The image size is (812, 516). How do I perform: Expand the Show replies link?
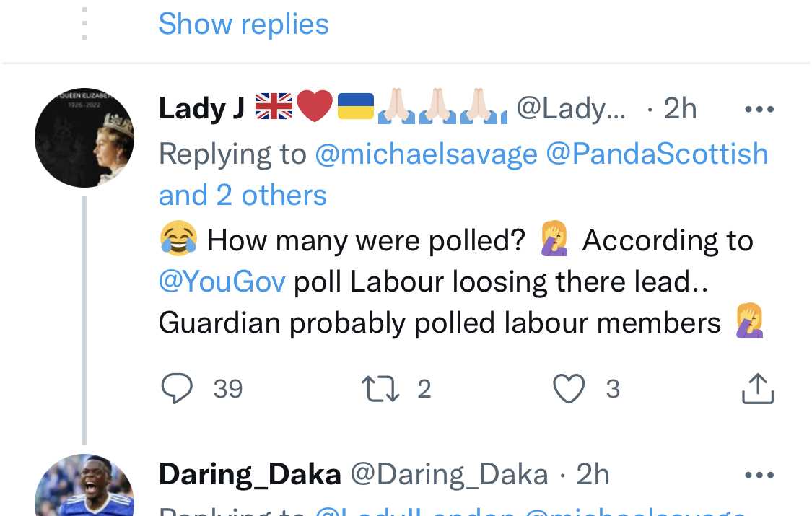243,24
